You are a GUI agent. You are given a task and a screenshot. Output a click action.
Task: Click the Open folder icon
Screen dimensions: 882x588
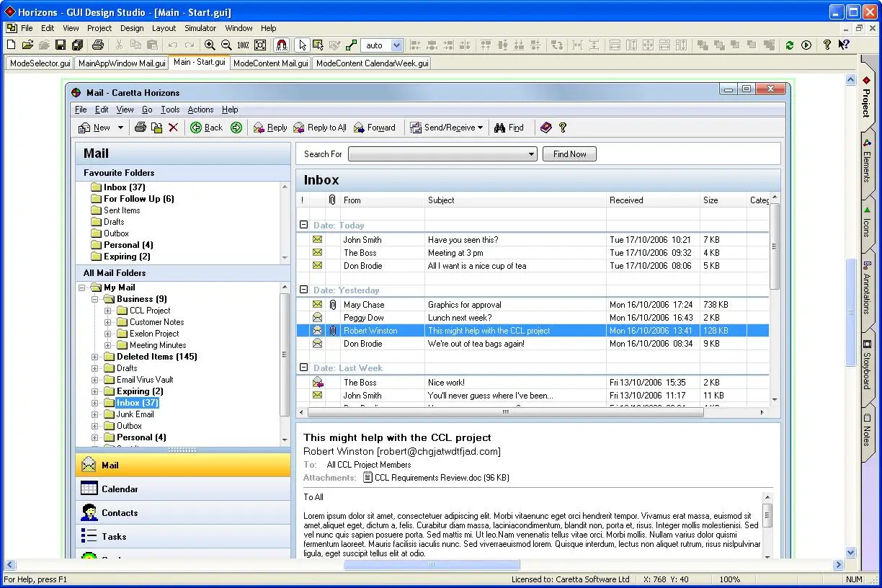(27, 45)
